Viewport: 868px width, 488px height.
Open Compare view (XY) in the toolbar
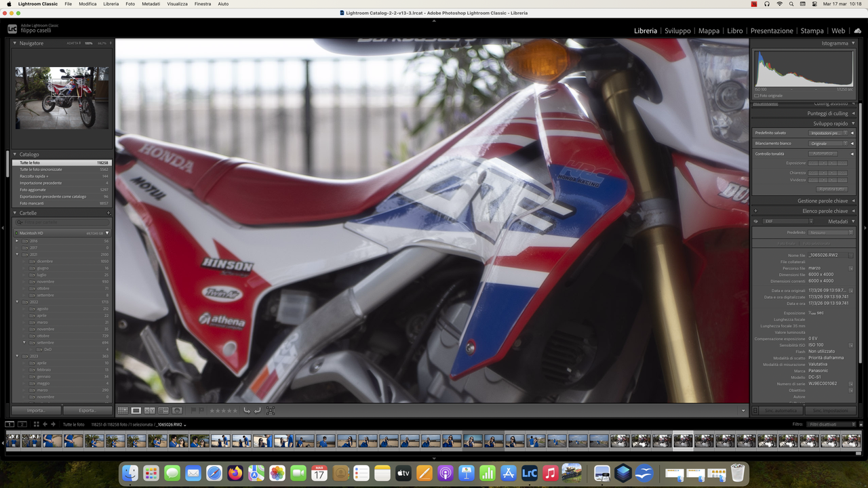(x=150, y=411)
